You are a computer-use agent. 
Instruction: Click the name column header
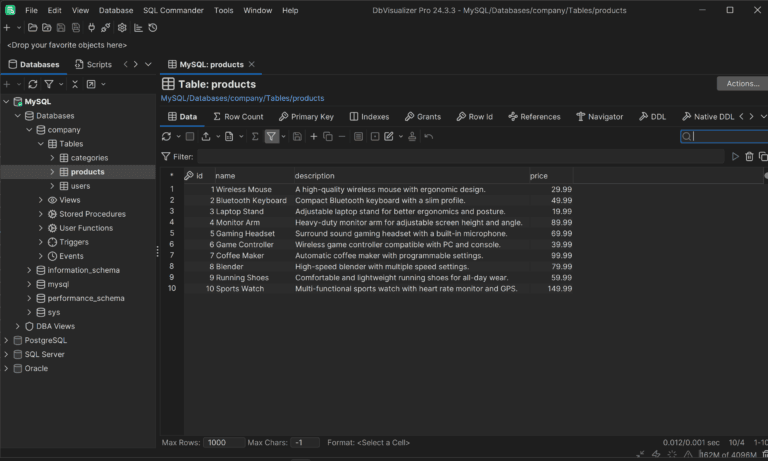click(254, 176)
